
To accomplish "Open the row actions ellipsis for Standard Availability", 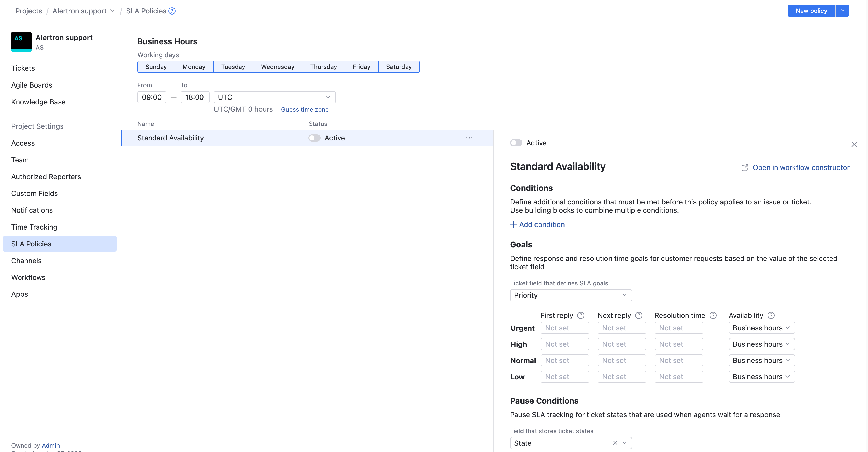I will click(x=469, y=138).
